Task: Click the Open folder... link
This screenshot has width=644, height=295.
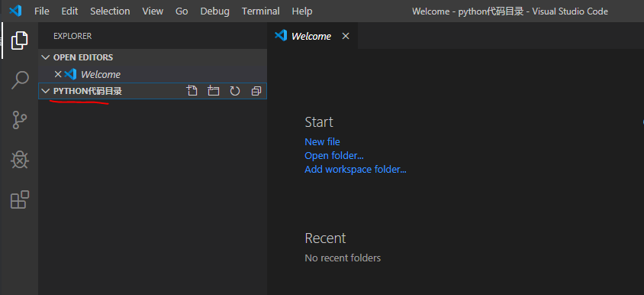Action: tap(334, 155)
